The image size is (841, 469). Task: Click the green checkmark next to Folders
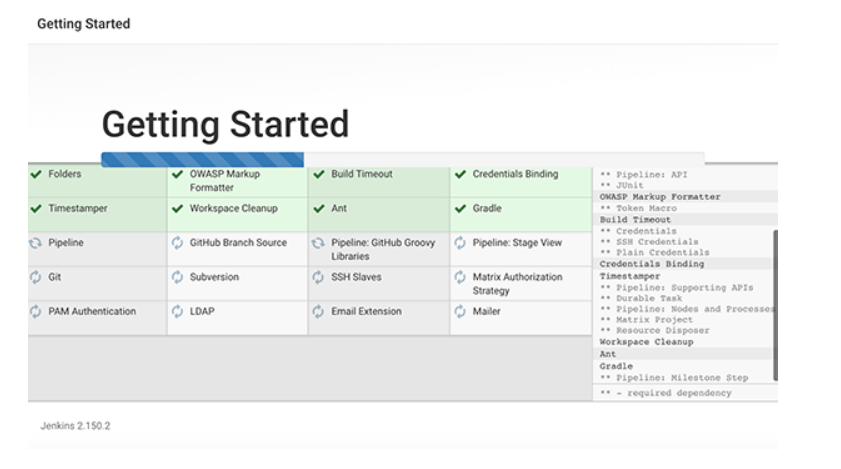tap(35, 174)
